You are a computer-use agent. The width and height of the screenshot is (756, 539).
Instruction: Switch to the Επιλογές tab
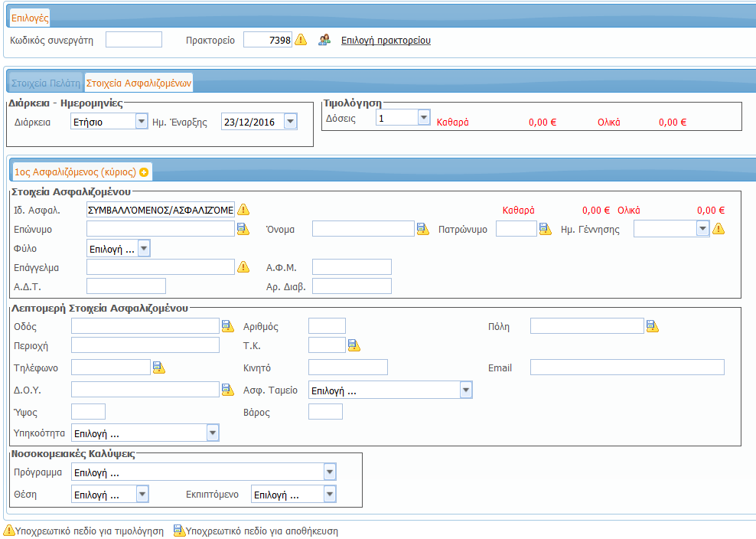(x=30, y=18)
